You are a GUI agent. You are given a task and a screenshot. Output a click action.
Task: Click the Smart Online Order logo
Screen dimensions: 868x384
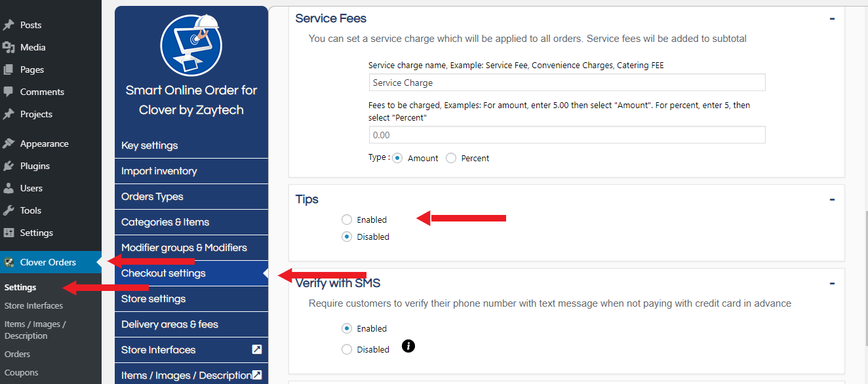click(191, 45)
